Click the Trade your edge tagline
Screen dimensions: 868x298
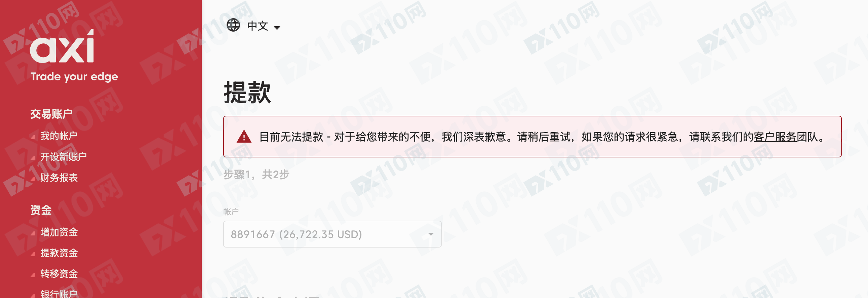pos(74,77)
